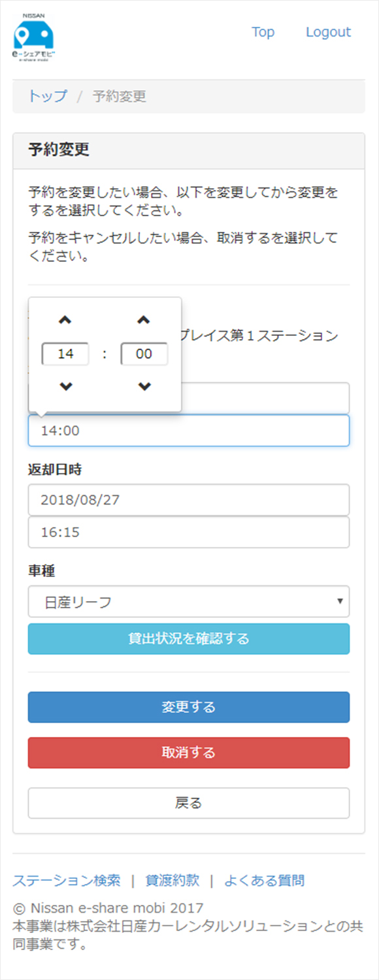Click the dropdown arrow of 車種 select
The height and width of the screenshot is (980, 379).
coord(340,601)
